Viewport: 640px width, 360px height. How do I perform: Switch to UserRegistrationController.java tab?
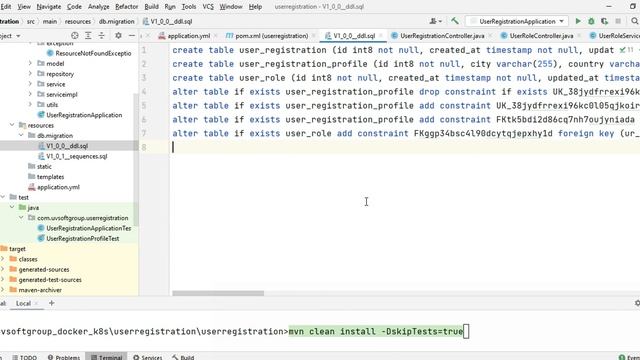(x=438, y=36)
